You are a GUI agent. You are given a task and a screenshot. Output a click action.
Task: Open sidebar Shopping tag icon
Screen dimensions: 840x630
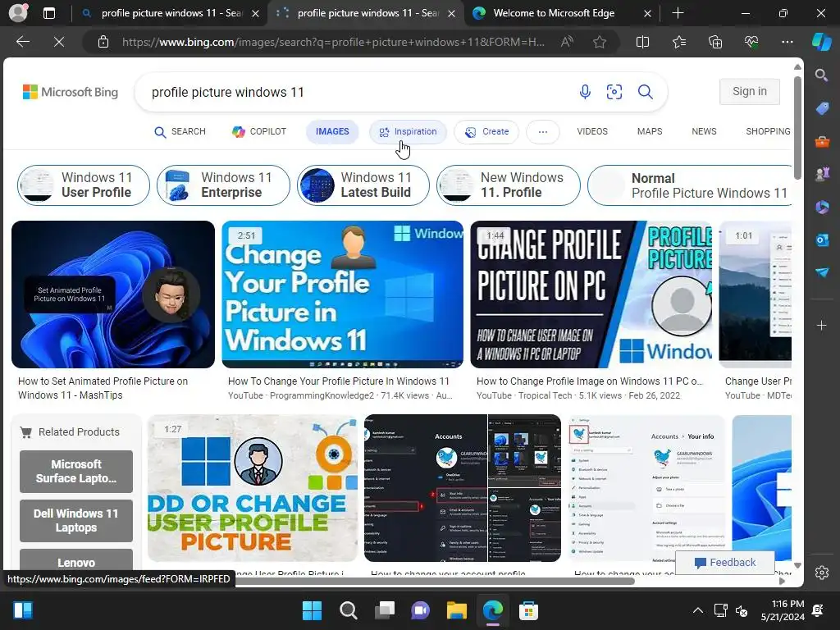point(822,108)
